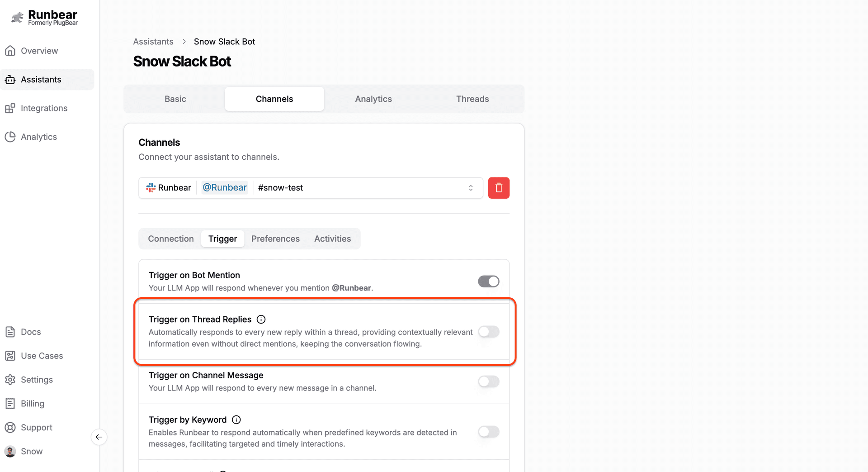868x472 pixels.
Task: Open the Docs link in the sidebar
Action: (x=31, y=332)
